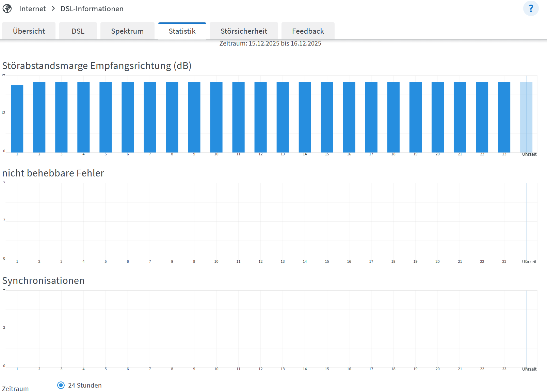Click Uhrzeit axis label of Fehler chart

tap(529, 262)
